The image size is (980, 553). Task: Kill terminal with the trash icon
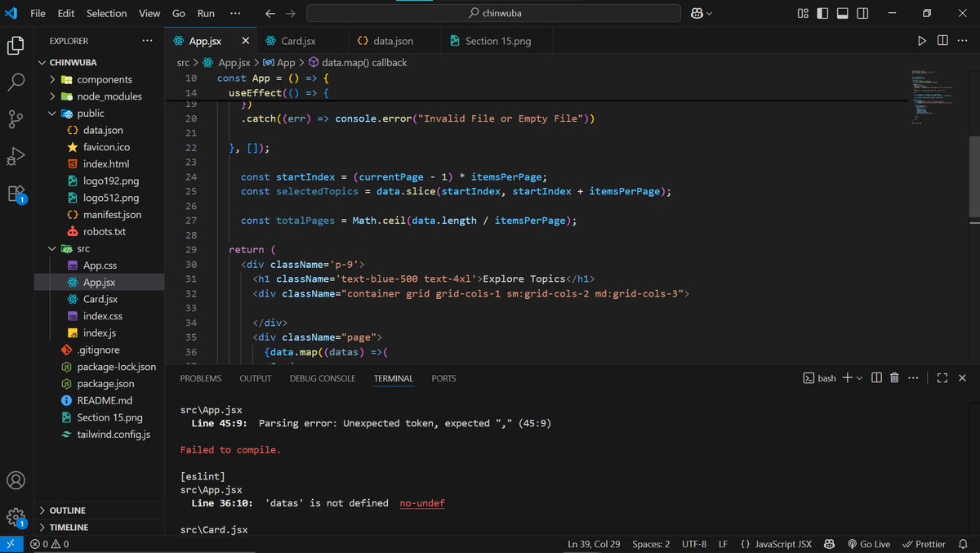894,378
